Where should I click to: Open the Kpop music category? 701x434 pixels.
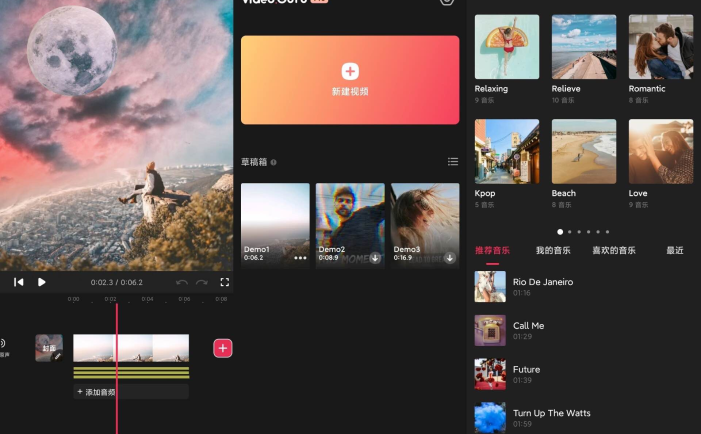tap(507, 152)
